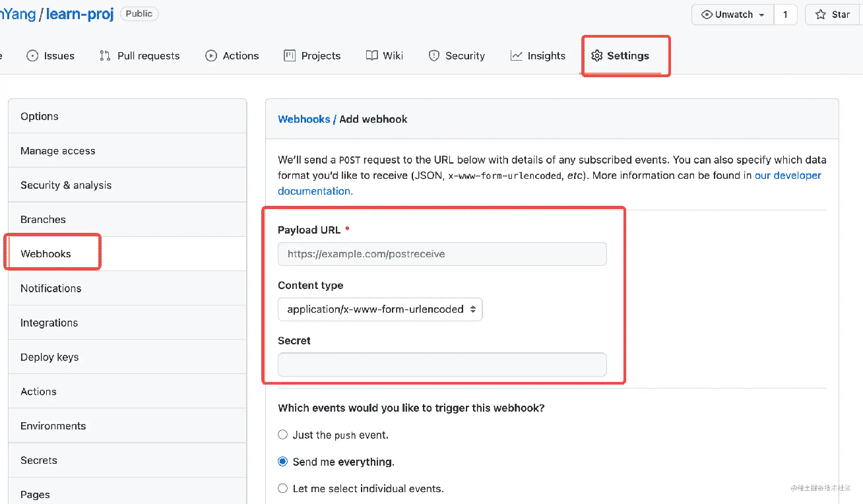Open Webhooks in settings sidebar
This screenshot has height=504, width=863.
[x=46, y=254]
